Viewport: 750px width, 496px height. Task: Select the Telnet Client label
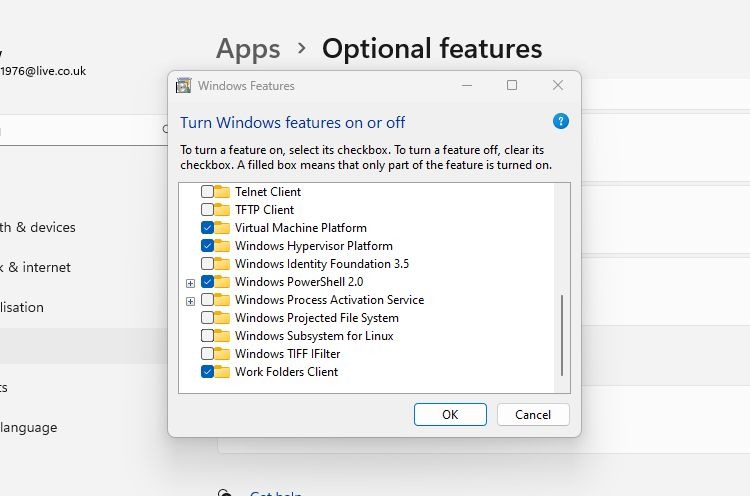pyautogui.click(x=268, y=192)
